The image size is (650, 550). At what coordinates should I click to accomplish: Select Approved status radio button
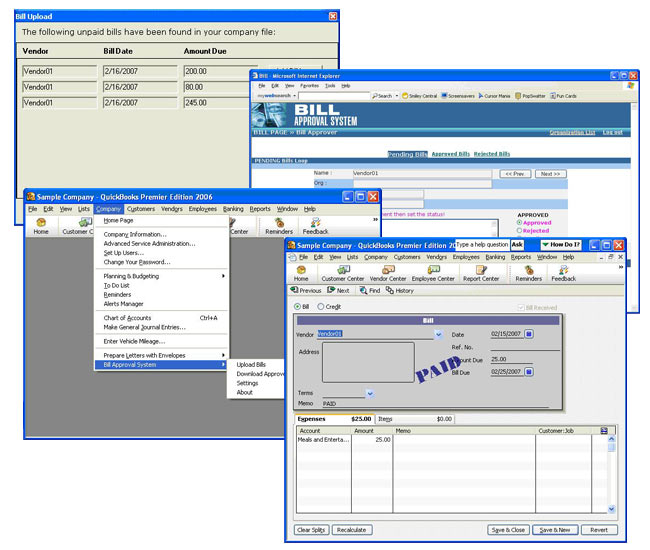[519, 223]
